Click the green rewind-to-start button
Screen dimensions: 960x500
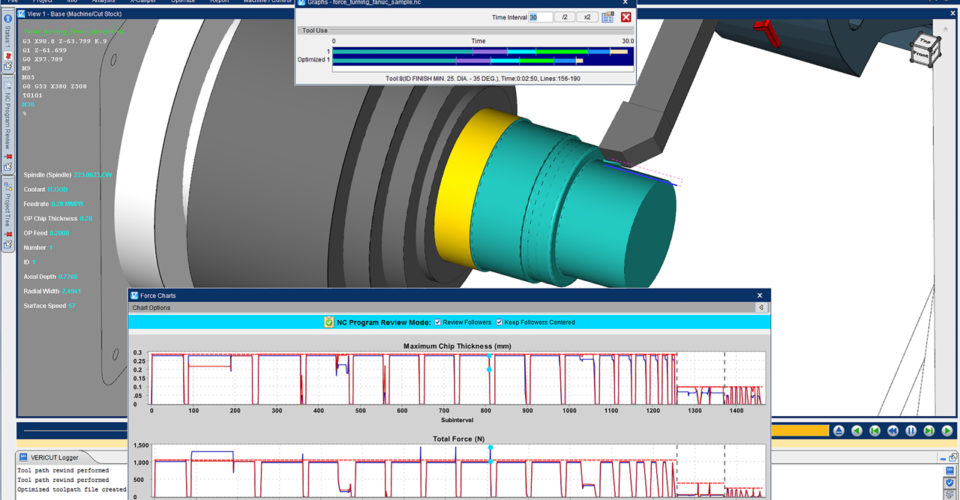pyautogui.click(x=875, y=431)
